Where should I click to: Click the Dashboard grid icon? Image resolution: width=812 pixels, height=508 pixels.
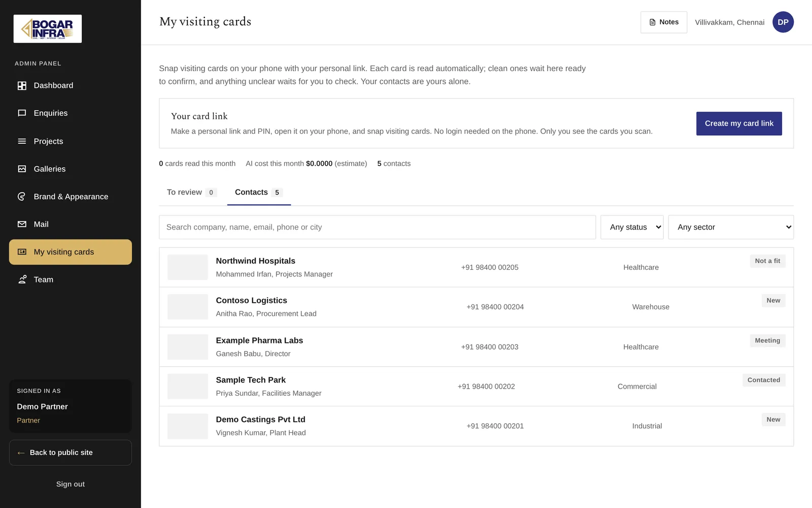22,86
